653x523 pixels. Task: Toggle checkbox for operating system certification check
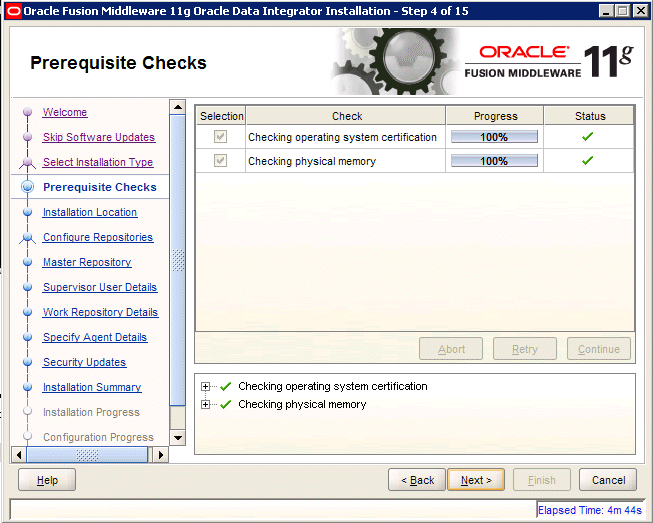coord(220,137)
